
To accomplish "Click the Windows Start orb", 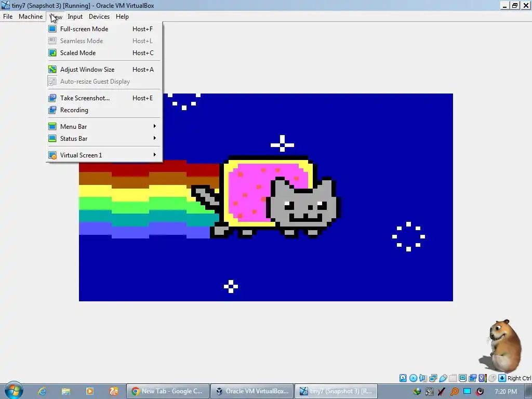I will click(14, 391).
